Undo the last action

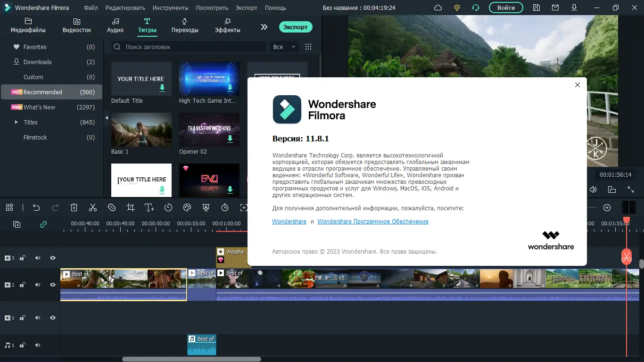pyautogui.click(x=36, y=207)
